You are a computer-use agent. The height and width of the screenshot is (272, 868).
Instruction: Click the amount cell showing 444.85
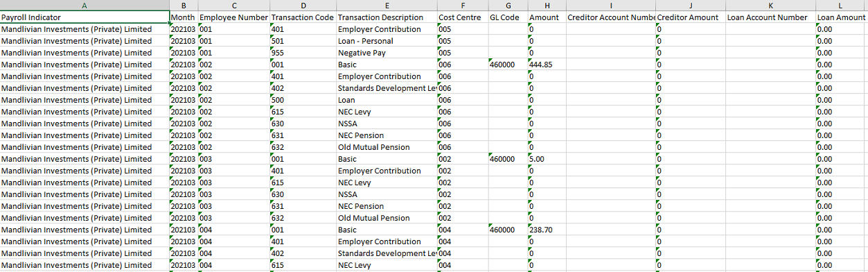pos(547,65)
